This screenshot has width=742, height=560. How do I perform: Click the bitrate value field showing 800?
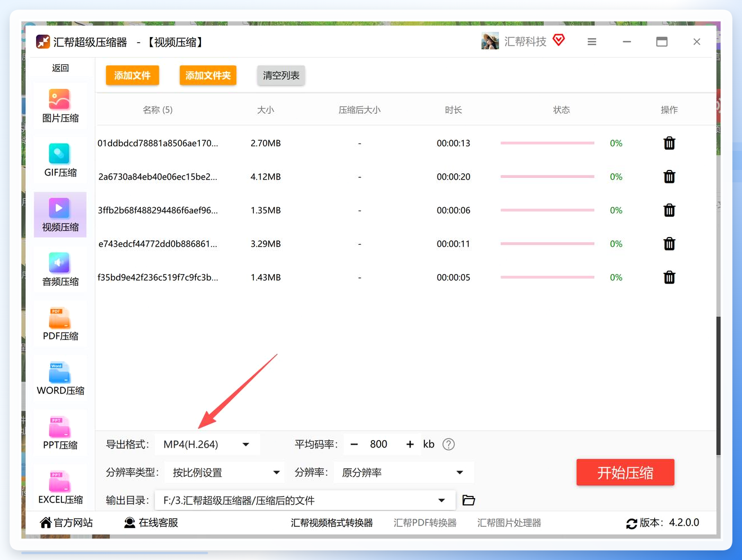(379, 444)
